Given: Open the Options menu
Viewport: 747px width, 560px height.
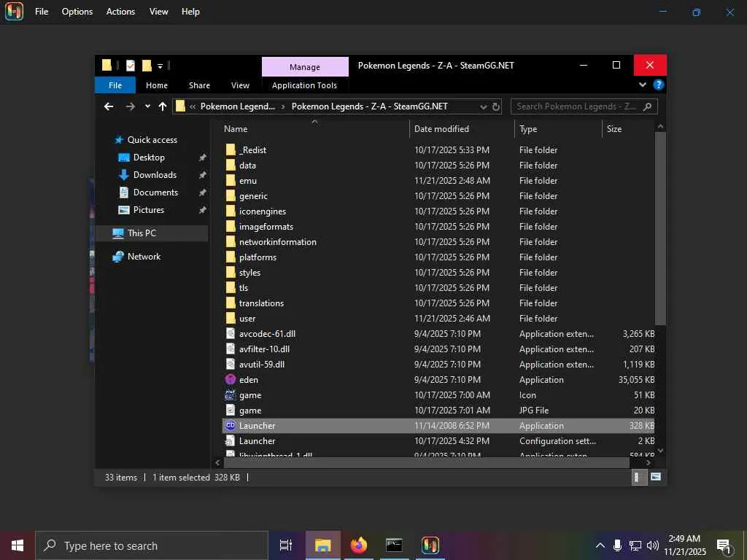Looking at the screenshot, I should click(77, 12).
